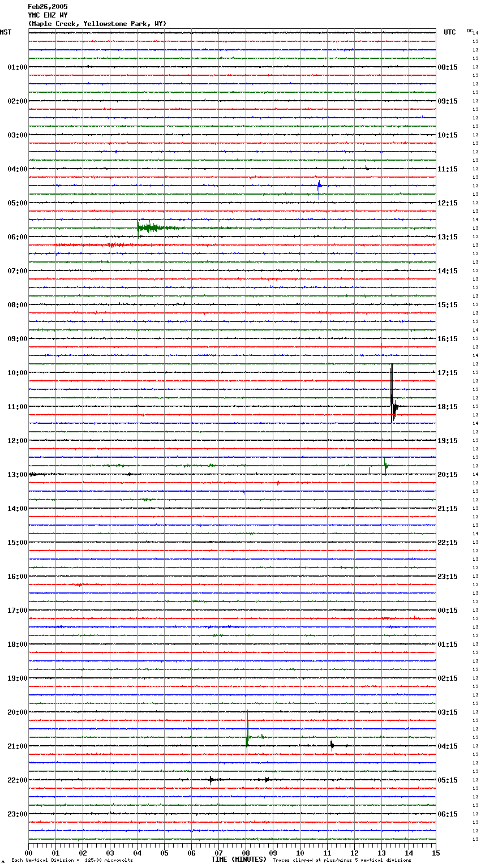481x868 pixels.
Task: Click the 13:15 UTC time label
Action: [x=448, y=237]
